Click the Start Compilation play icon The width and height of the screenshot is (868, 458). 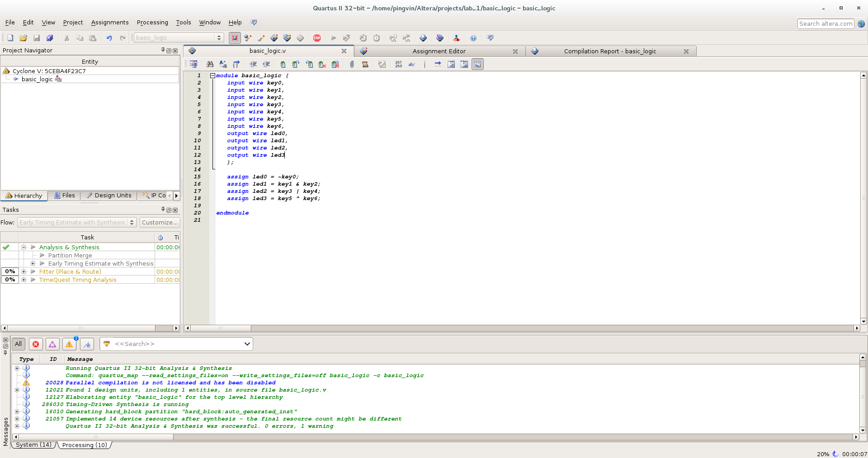click(334, 38)
